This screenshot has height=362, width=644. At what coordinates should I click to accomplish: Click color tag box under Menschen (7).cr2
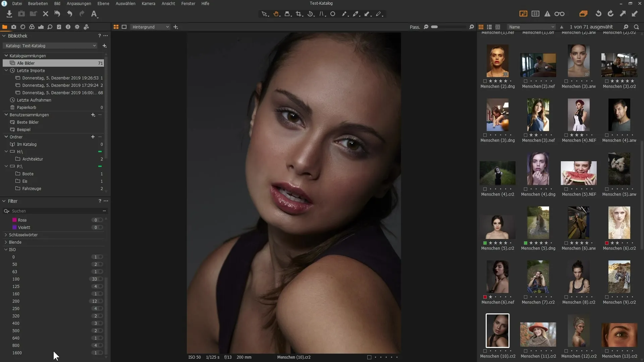click(526, 297)
